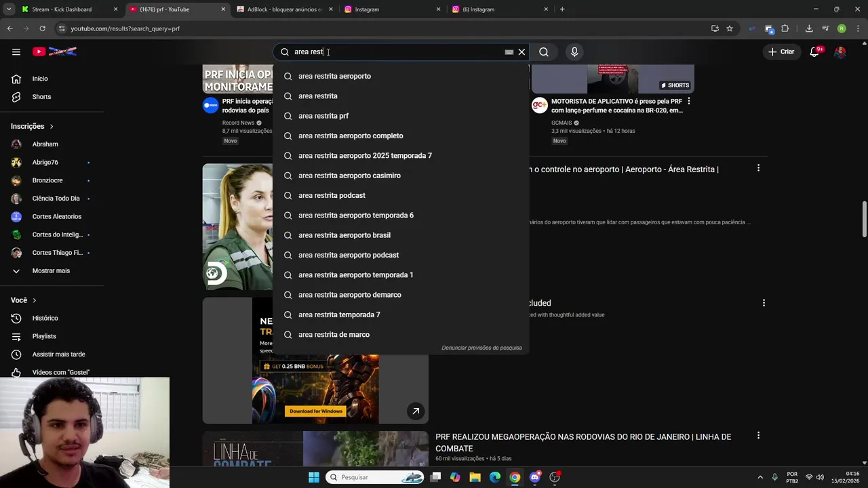Select suggestion 'area restrita aeroporto temporada 6'
This screenshot has height=488, width=868.
[x=401, y=216]
